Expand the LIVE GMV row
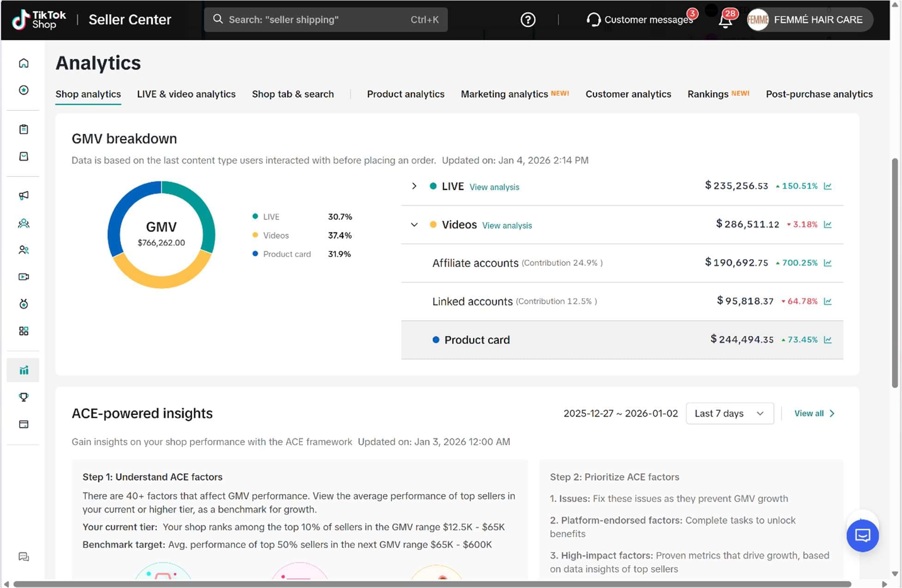Viewport: 902px width, 588px height. click(414, 186)
